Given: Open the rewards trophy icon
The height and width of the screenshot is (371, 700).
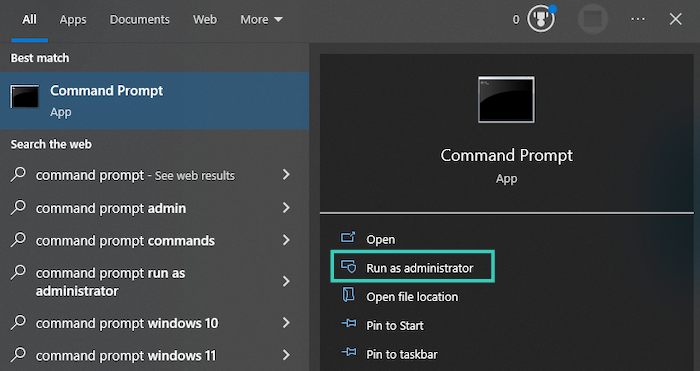Looking at the screenshot, I should [x=541, y=19].
